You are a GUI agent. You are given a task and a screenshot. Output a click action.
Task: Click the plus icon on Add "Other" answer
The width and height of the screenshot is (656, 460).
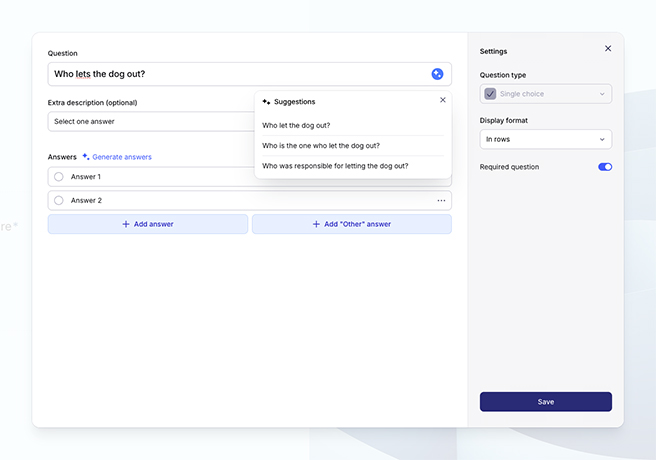point(317,224)
